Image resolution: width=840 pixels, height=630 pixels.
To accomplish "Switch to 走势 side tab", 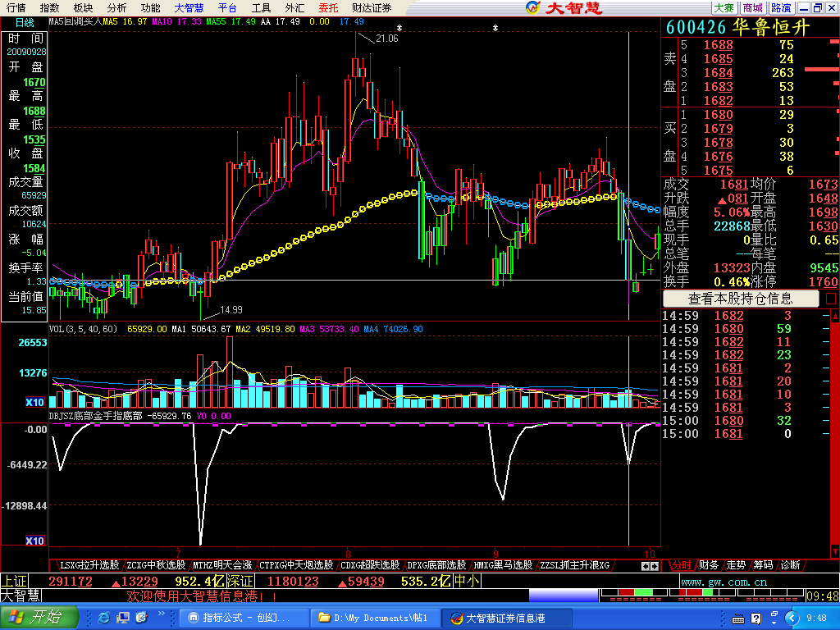I will click(736, 565).
